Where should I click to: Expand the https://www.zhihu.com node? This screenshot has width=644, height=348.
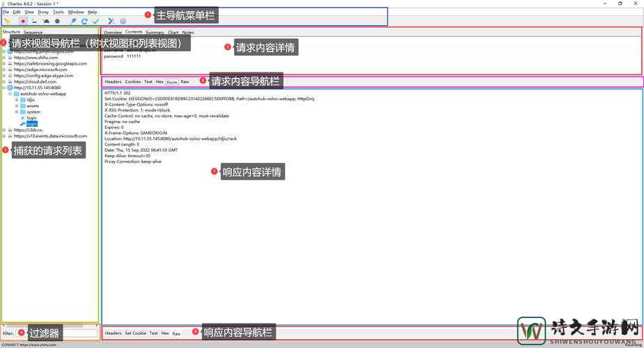click(4, 58)
